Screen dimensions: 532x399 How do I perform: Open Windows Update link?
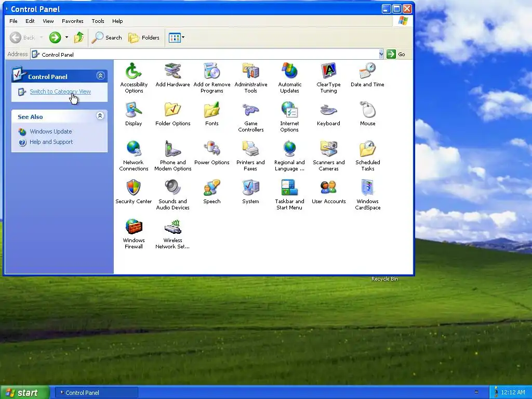pyautogui.click(x=51, y=131)
